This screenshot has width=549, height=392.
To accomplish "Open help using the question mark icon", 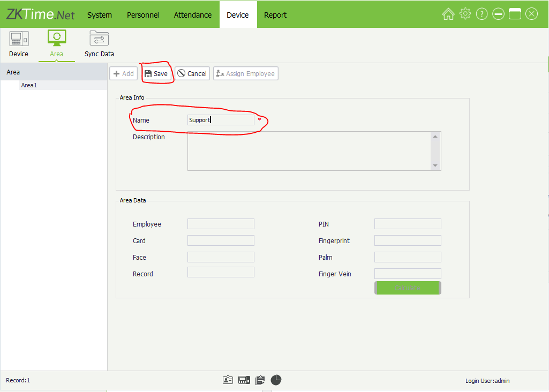I will 482,14.
